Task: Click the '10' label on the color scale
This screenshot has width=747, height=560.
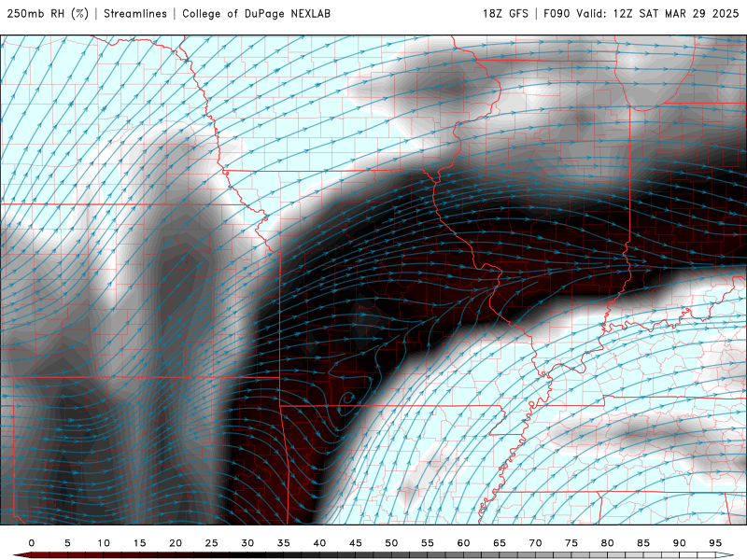Action: pos(104,543)
